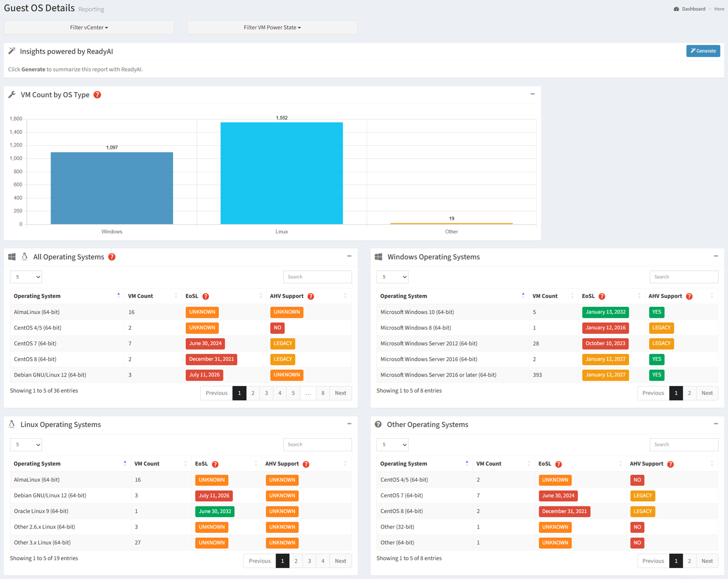The width and height of the screenshot is (728, 579).
Task: Collapse the Linux Operating Systems panel
Action: [x=349, y=424]
